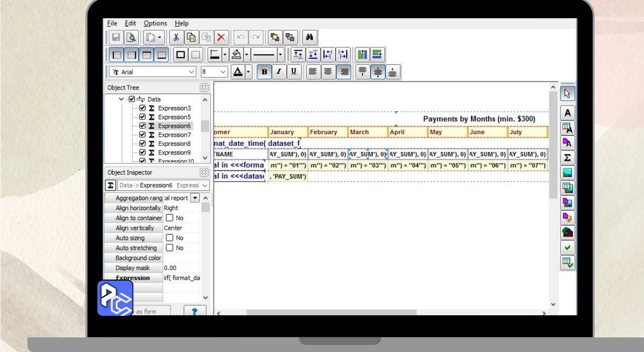Image resolution: width=644 pixels, height=352 pixels.
Task: Open the Edit menu
Action: [x=130, y=23]
